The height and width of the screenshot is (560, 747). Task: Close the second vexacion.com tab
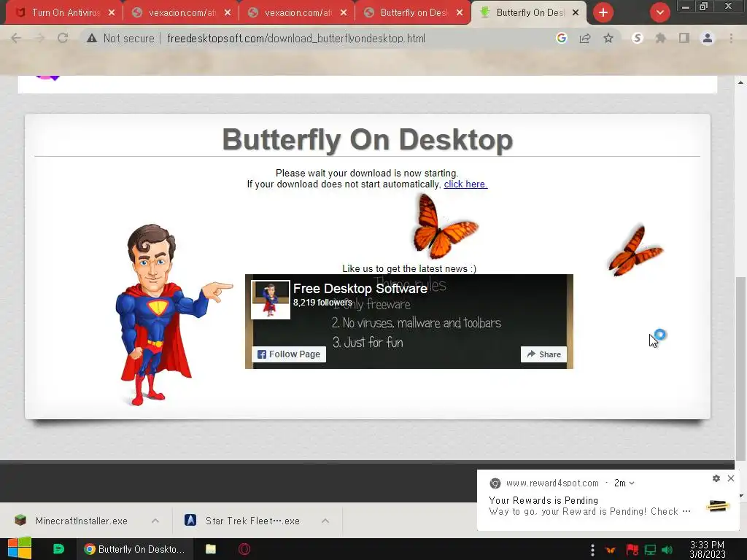[344, 12]
